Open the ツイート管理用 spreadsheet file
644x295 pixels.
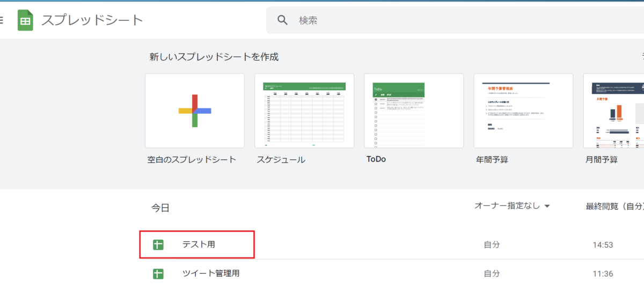point(210,274)
